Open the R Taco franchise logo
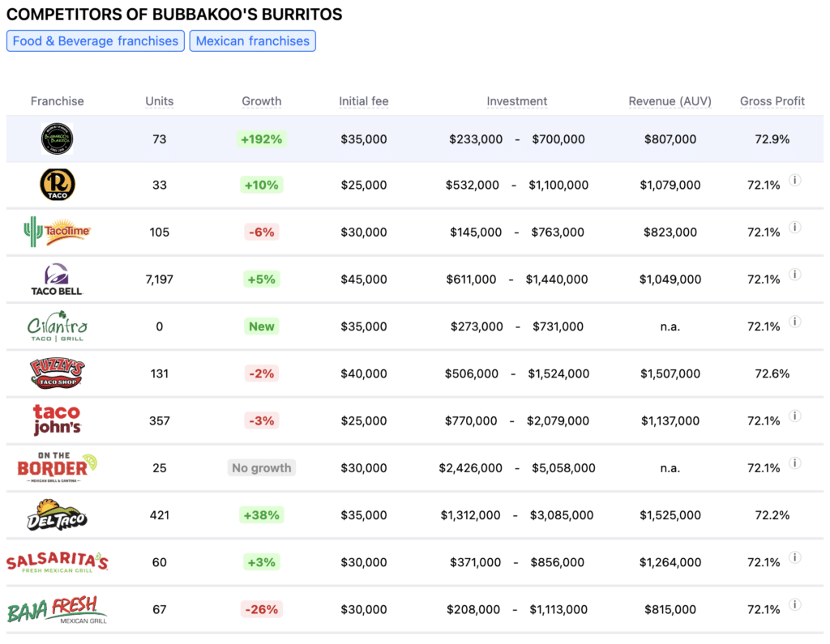830x644 pixels. click(58, 185)
